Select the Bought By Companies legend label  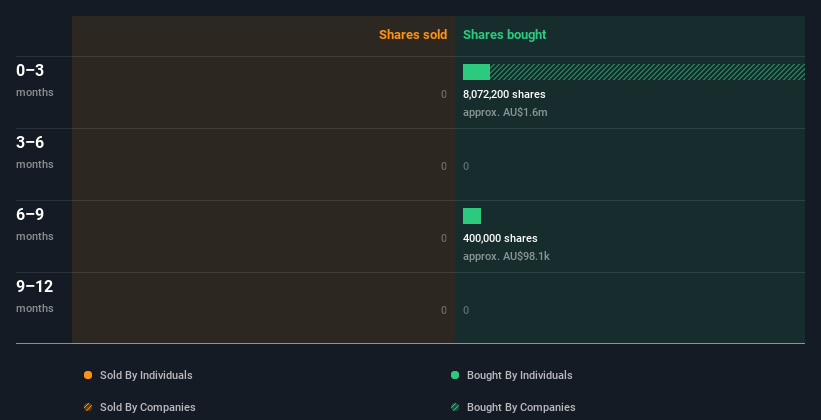click(521, 407)
